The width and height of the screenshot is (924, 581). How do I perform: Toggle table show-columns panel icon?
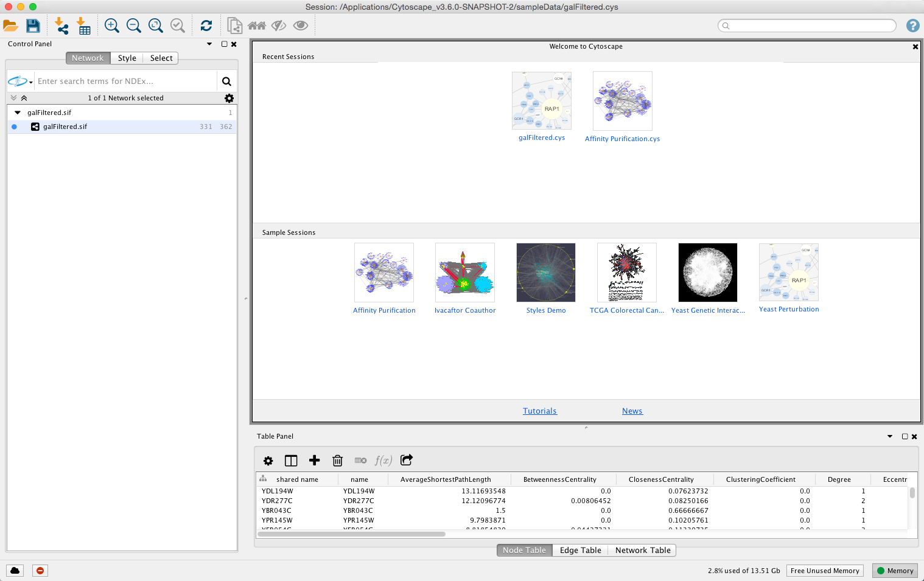click(x=291, y=461)
